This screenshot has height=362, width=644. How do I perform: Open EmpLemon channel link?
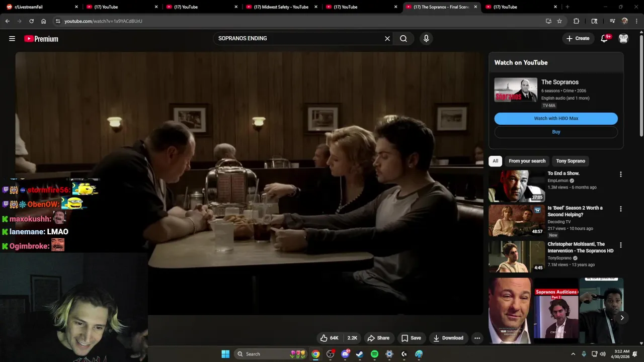[558, 180]
